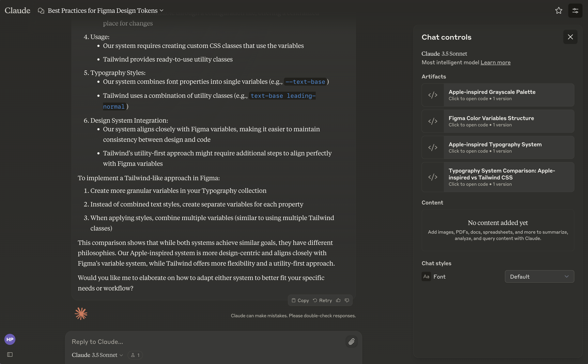Image resolution: width=588 pixels, height=364 pixels.
Task: Click the experimental features flask badge
Action: pos(135,355)
